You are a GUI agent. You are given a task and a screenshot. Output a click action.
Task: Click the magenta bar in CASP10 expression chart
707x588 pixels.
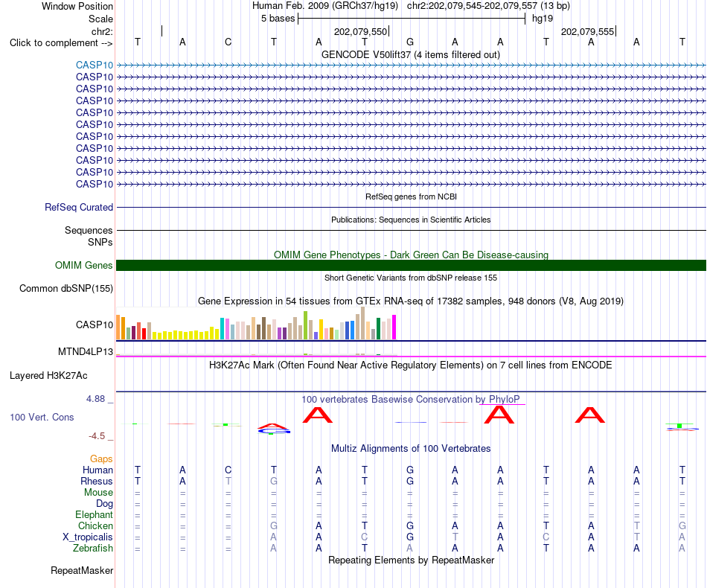[x=394, y=327]
